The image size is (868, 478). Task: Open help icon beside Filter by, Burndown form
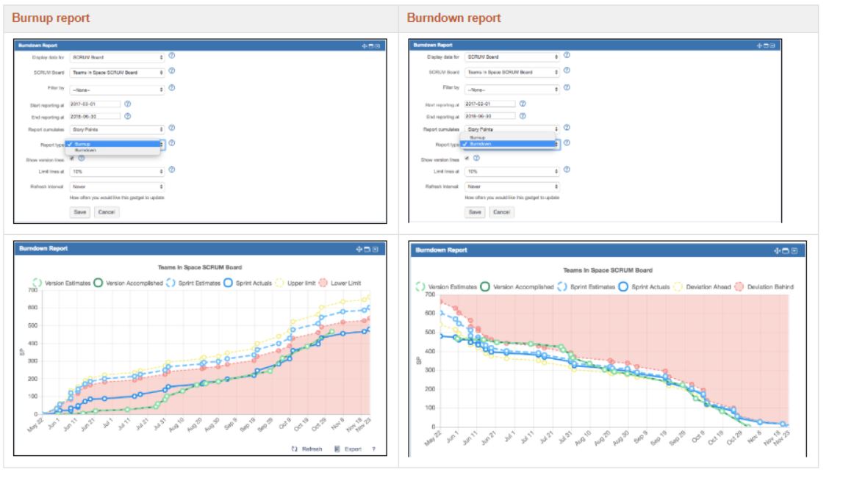click(567, 87)
